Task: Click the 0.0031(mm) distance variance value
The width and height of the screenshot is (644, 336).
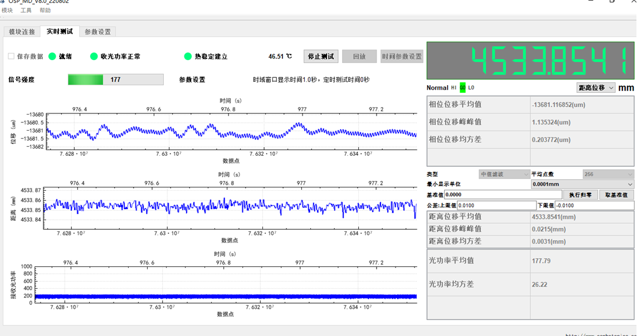Action: [x=549, y=241]
